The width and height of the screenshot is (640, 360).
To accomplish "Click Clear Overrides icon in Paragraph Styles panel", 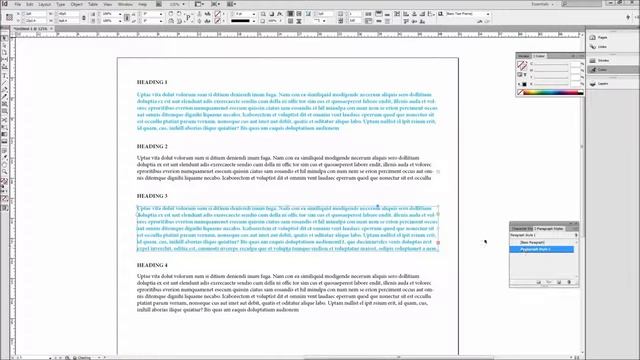I will 549,282.
